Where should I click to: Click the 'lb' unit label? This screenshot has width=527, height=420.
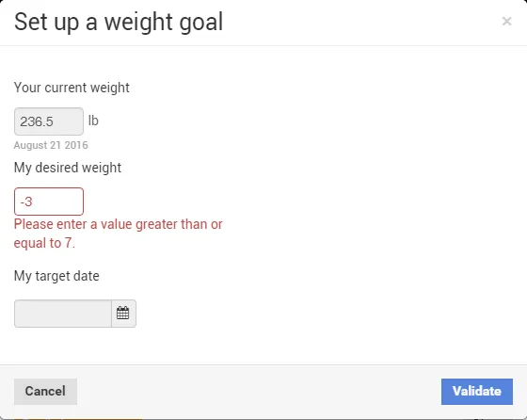click(93, 121)
